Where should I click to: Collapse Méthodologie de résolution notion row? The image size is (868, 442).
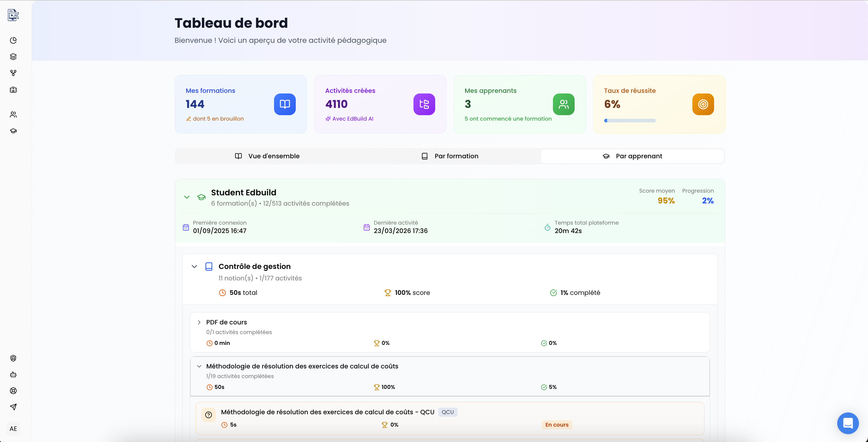point(199,366)
